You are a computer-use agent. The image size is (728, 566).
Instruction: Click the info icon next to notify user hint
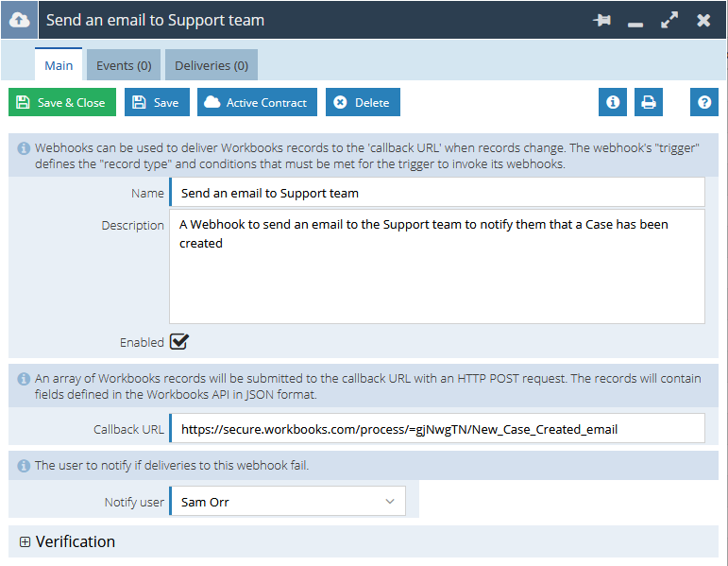tap(24, 466)
